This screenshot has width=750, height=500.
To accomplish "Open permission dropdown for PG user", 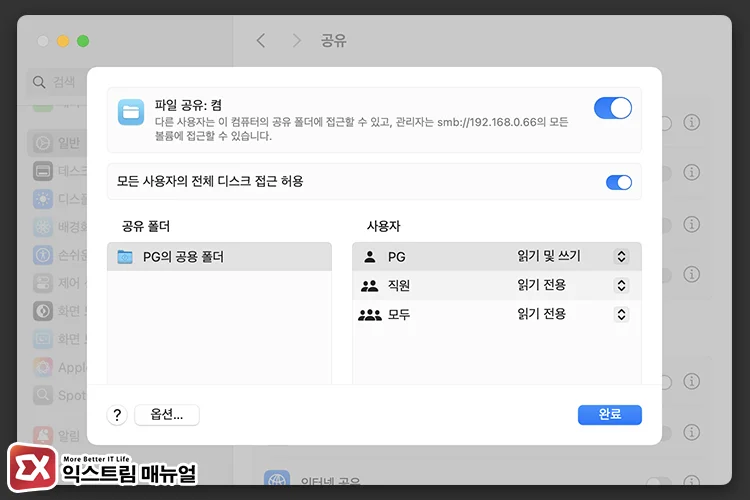I will tap(621, 256).
